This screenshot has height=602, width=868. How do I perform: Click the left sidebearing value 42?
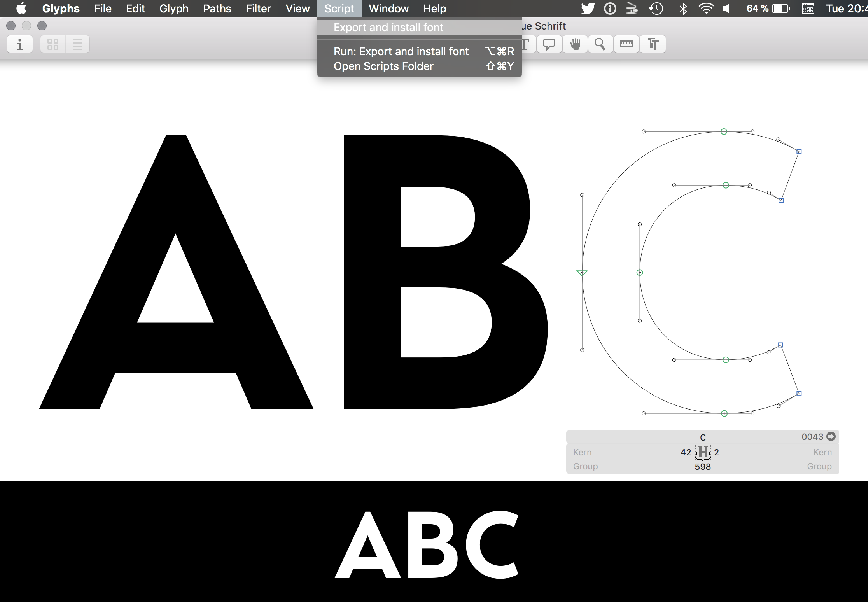[x=686, y=452]
